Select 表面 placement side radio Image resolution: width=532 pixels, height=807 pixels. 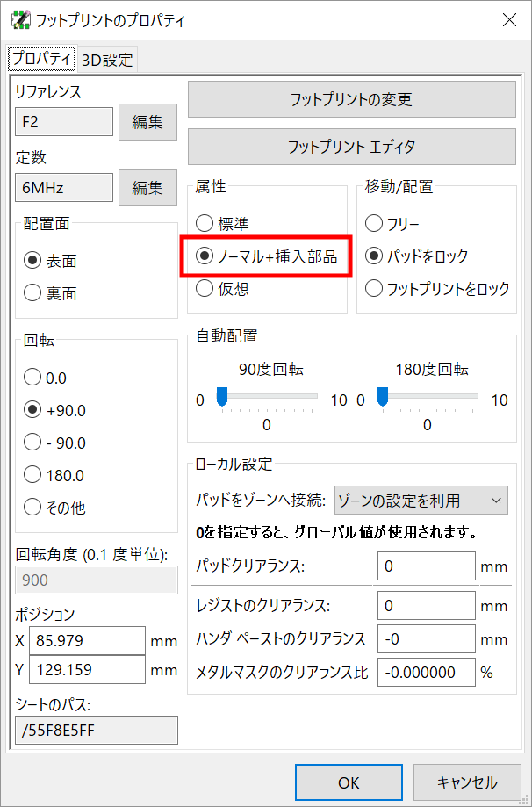[50, 261]
